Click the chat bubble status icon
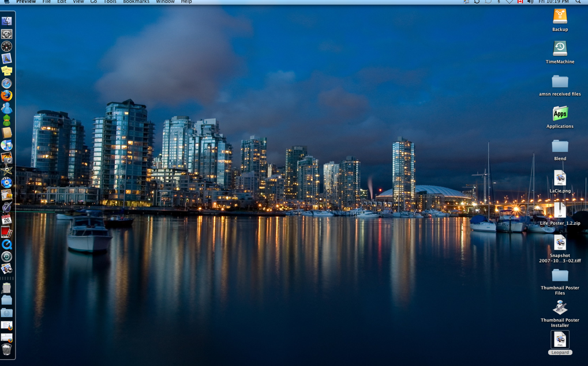Screen dimensions: 588x366 (x=488, y=2)
